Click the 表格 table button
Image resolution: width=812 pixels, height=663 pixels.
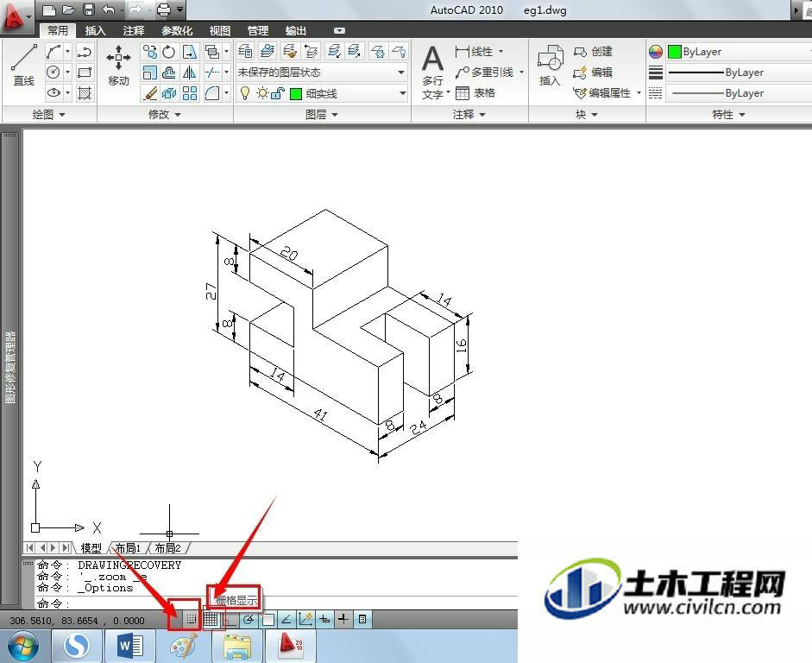click(x=476, y=92)
